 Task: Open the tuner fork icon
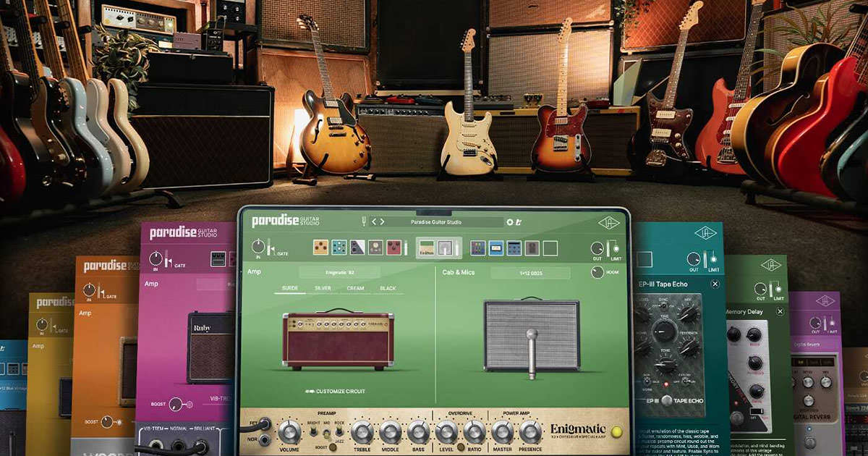click(x=365, y=221)
